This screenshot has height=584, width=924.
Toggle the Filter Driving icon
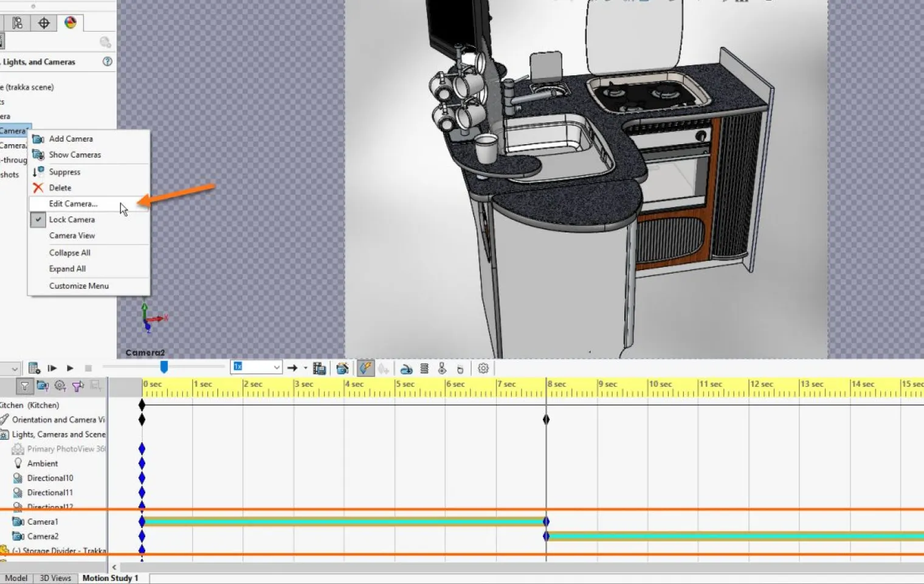tap(60, 386)
